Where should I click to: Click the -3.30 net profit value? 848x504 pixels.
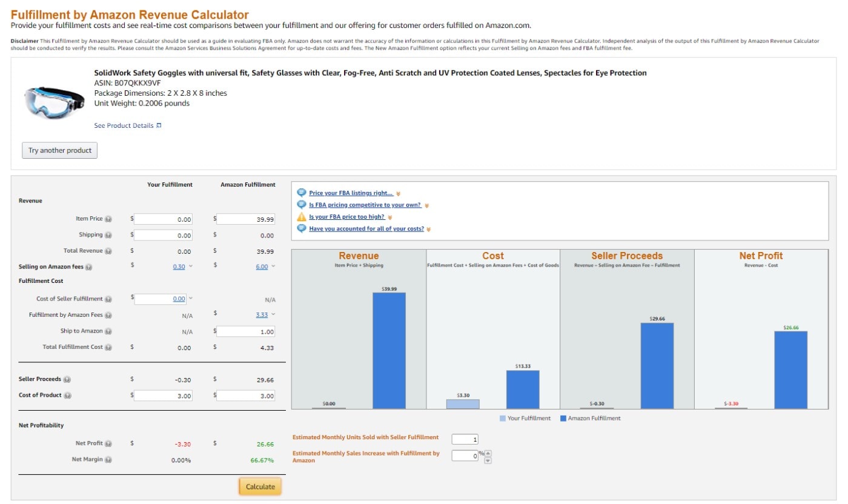(183, 444)
